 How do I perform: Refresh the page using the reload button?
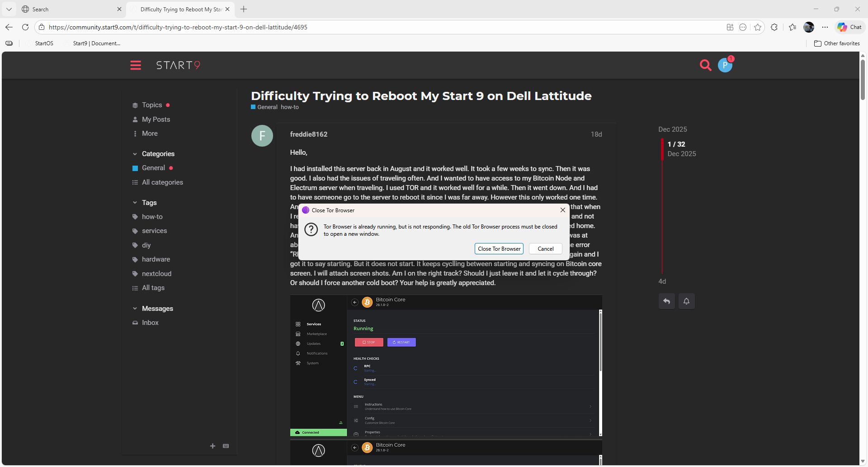pyautogui.click(x=25, y=27)
